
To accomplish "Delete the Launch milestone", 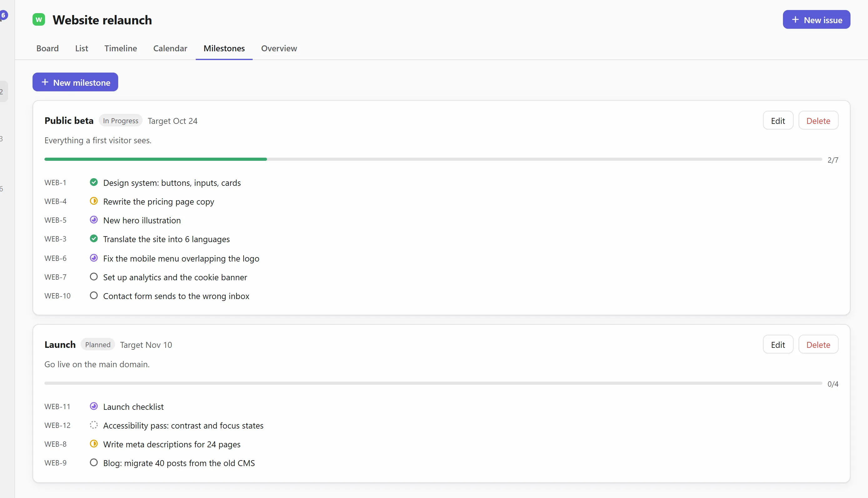I will 818,344.
